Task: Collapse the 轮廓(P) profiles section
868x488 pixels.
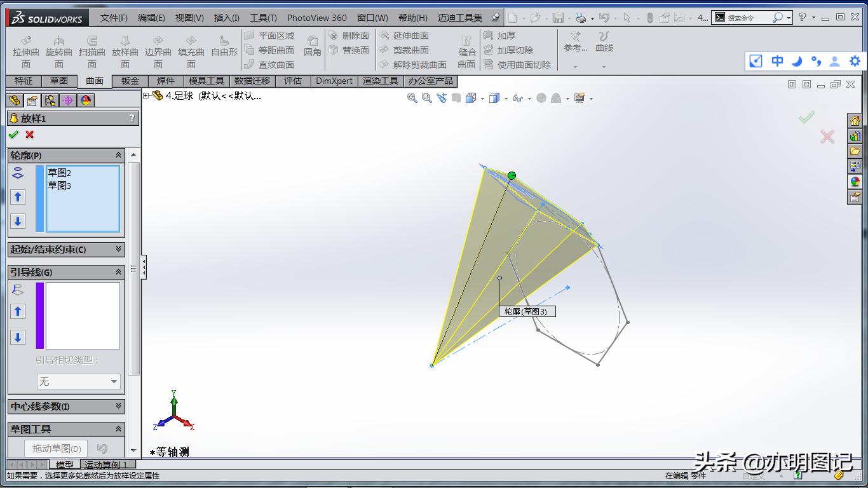Action: point(117,154)
